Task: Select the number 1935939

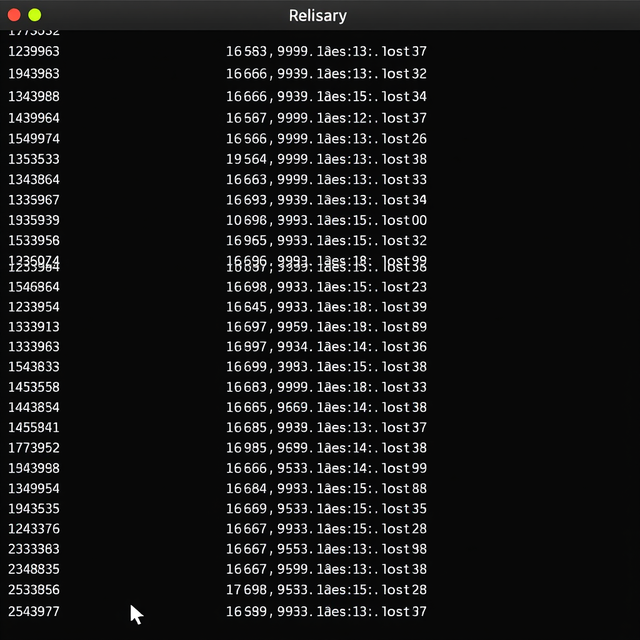Action: 34,220
